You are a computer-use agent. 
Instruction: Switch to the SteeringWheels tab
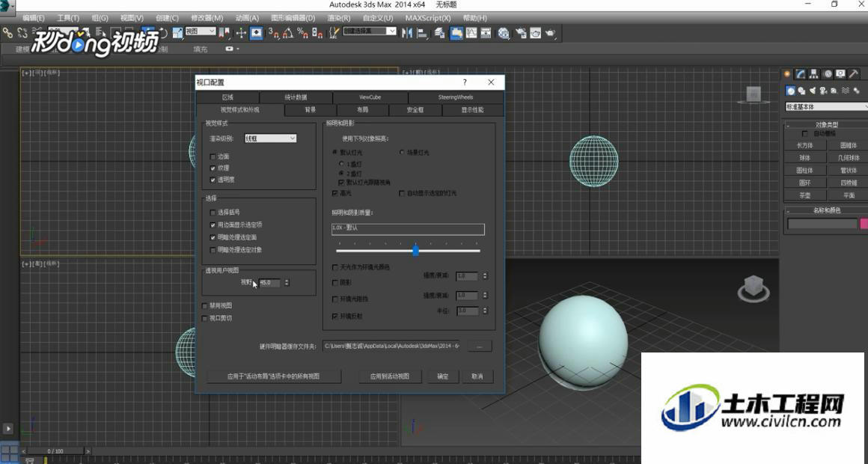coord(456,97)
